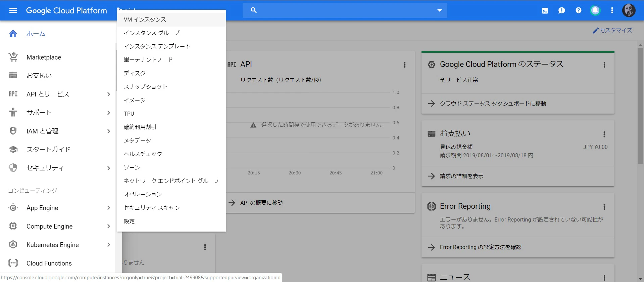Select ネットワーク エンドポイント グループ menu item
Viewport: 644px width, 282px height.
click(x=171, y=181)
